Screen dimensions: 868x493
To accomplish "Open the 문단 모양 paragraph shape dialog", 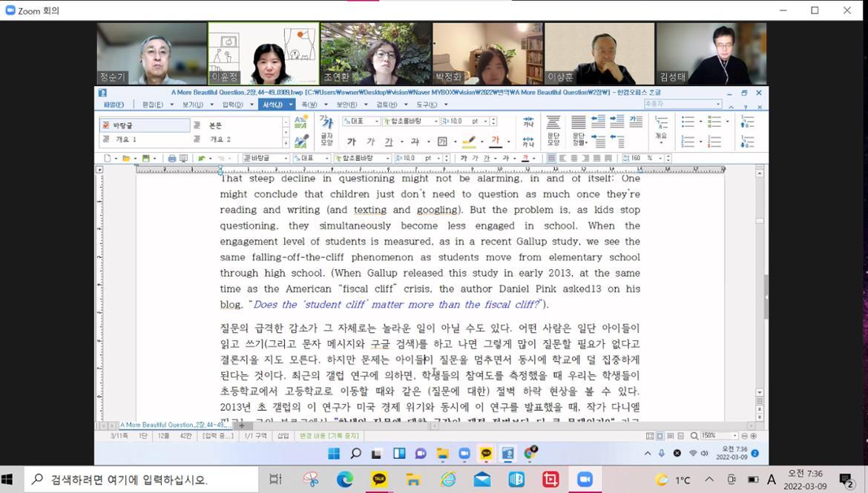I will [553, 131].
